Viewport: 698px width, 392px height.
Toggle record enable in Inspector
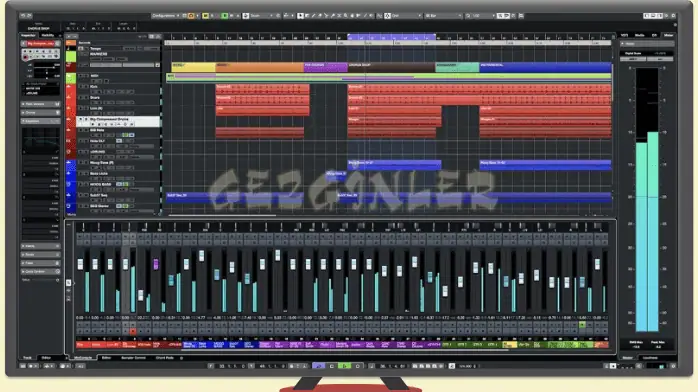(x=25, y=57)
